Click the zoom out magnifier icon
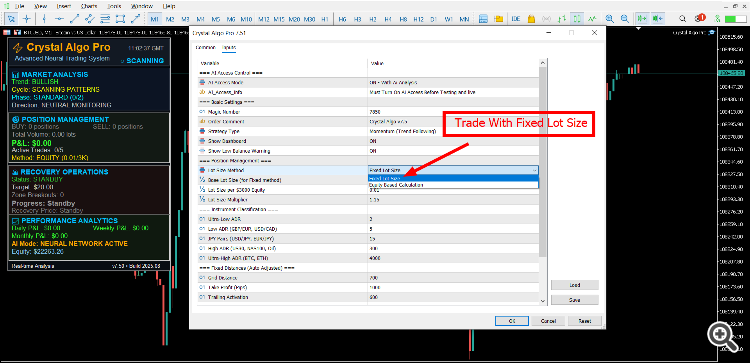Viewport: 750px width, 363px height. [x=625, y=19]
